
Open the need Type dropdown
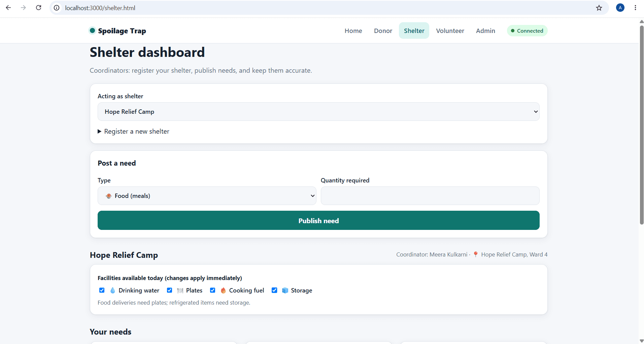207,196
